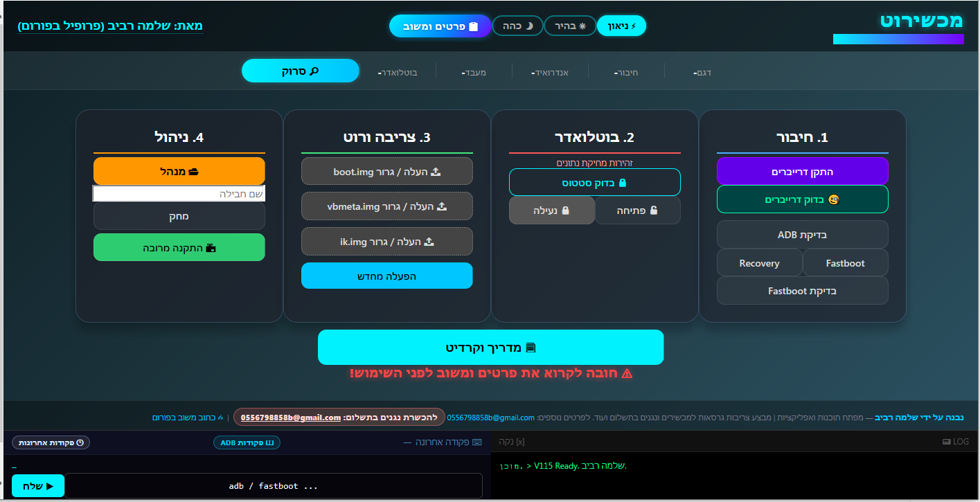The width and height of the screenshot is (980, 502).
Task: Click the התקן דרייברים install drivers button
Action: pyautogui.click(x=802, y=171)
